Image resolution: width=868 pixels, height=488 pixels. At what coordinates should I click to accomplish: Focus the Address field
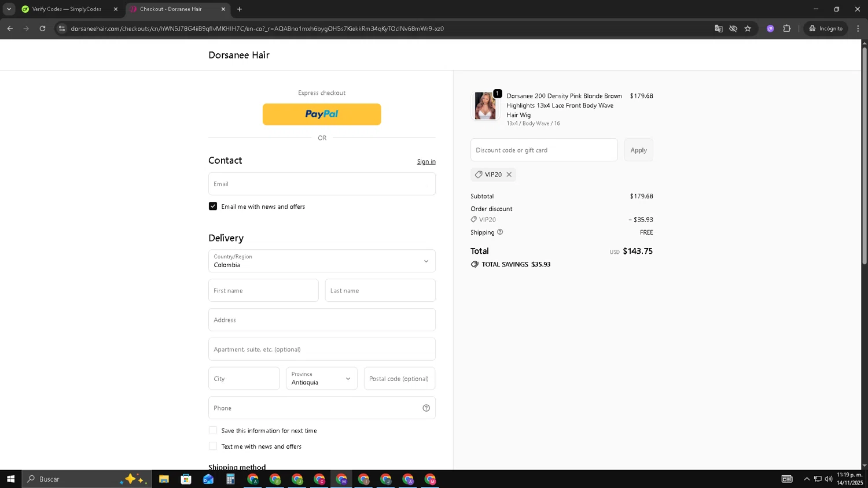tap(322, 320)
